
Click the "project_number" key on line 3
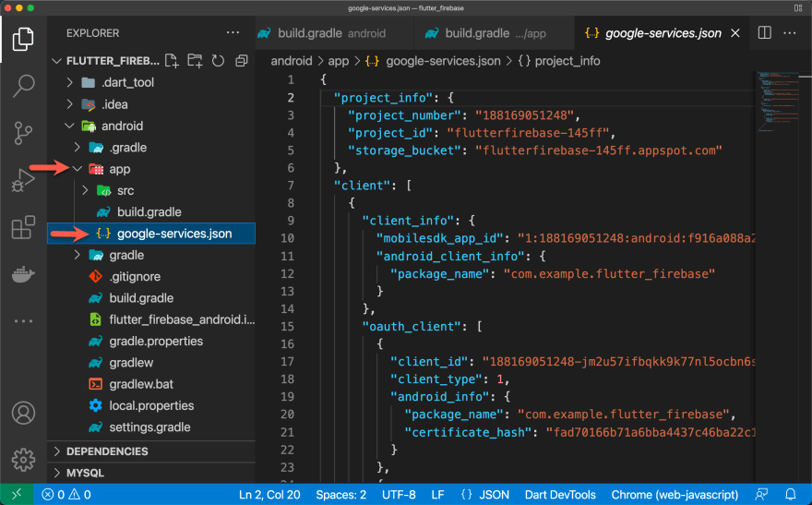click(404, 115)
